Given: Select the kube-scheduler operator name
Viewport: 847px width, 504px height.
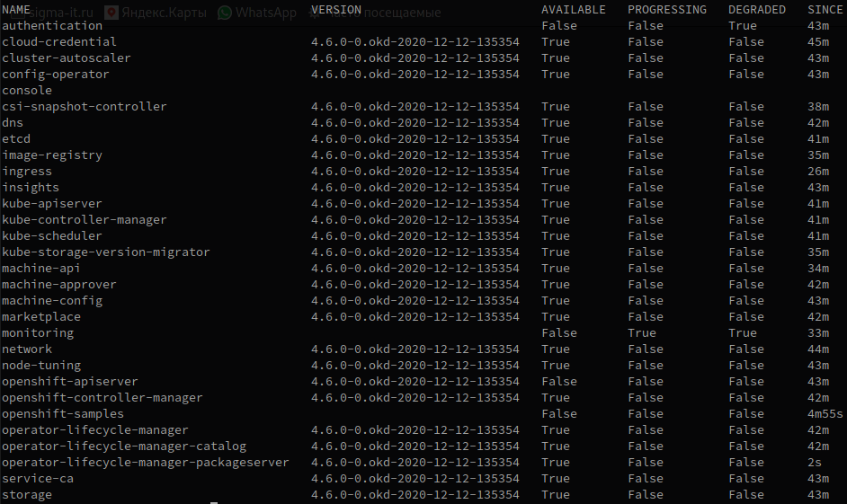Looking at the screenshot, I should tap(52, 236).
